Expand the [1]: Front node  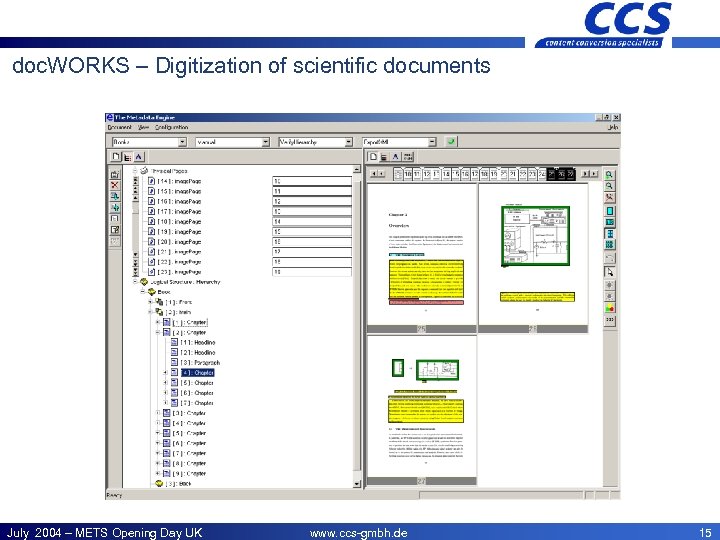click(150, 302)
